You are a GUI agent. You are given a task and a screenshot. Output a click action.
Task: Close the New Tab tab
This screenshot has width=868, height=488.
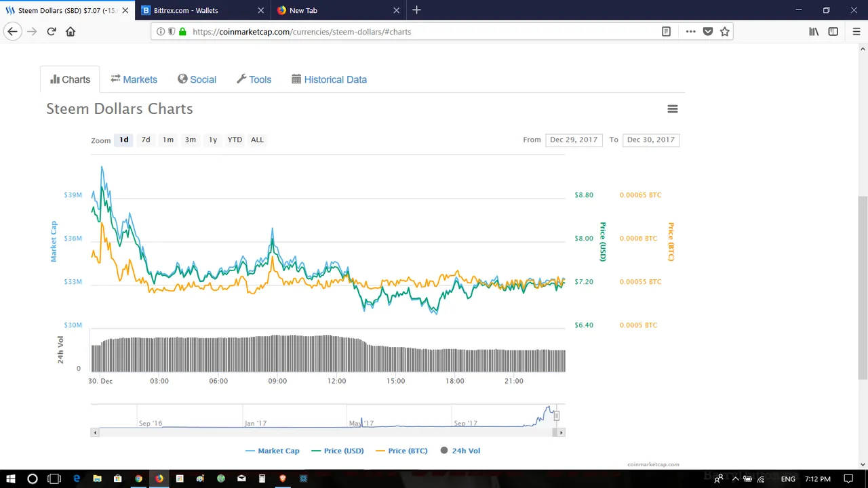[397, 10]
